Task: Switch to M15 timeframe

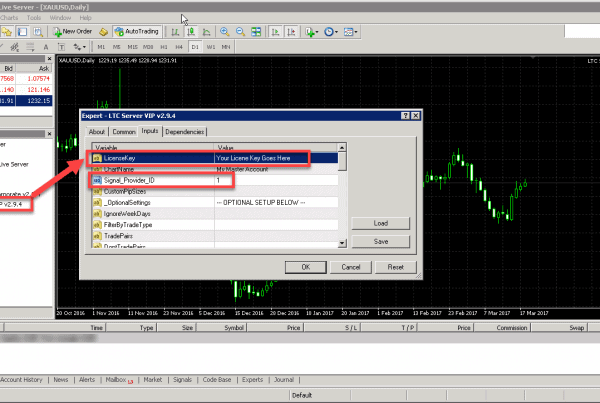Action: pyautogui.click(x=132, y=47)
